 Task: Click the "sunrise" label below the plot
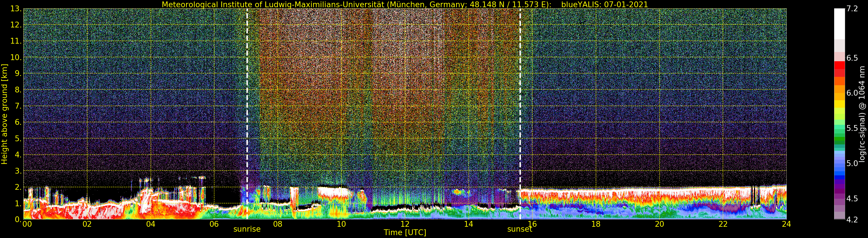pos(247,229)
